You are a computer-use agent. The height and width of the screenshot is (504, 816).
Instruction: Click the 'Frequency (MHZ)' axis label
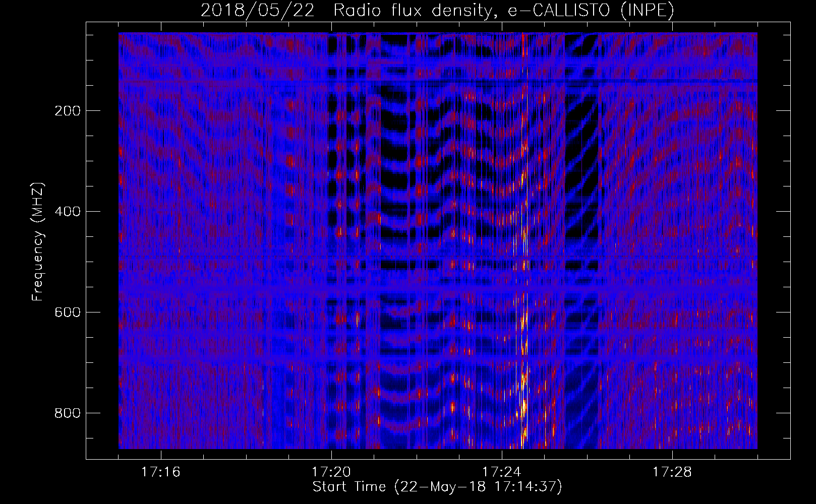click(x=38, y=242)
